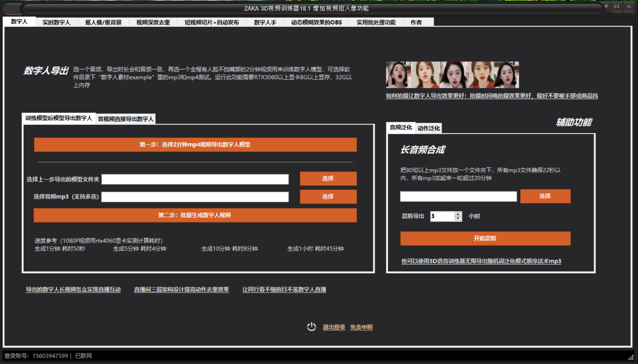The image size is (638, 364).
Task: Click the power icon beside 退出登录
Action: tap(311, 327)
